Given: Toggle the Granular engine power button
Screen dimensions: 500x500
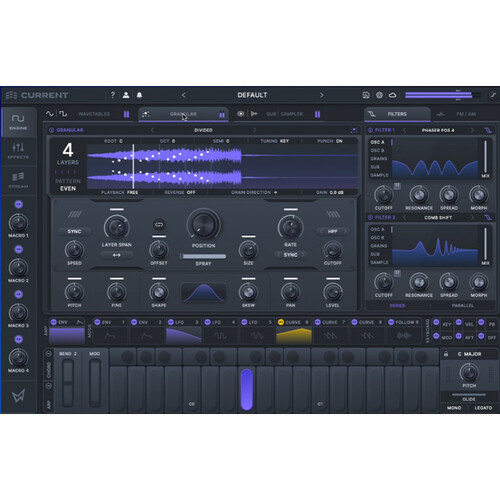Looking at the screenshot, I should 52,130.
